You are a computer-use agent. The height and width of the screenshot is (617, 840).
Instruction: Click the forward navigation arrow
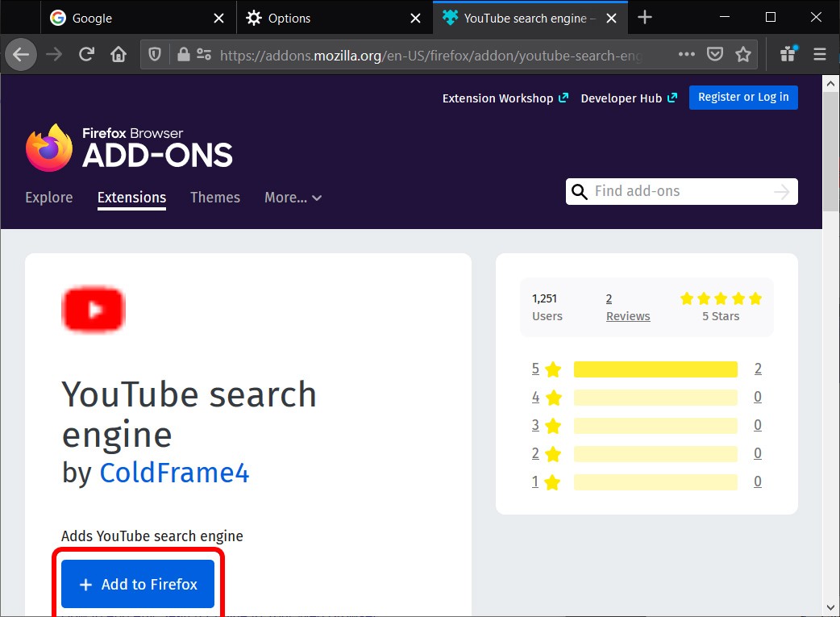(53, 54)
